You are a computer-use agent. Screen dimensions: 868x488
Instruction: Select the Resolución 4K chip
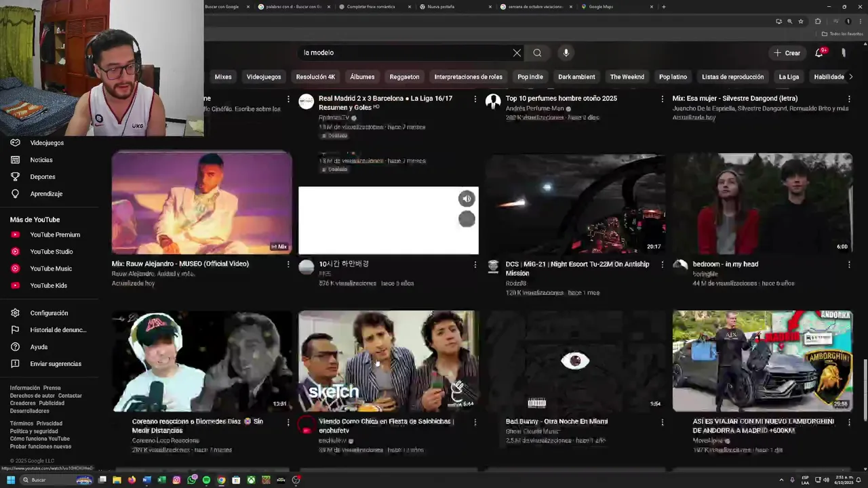click(315, 77)
